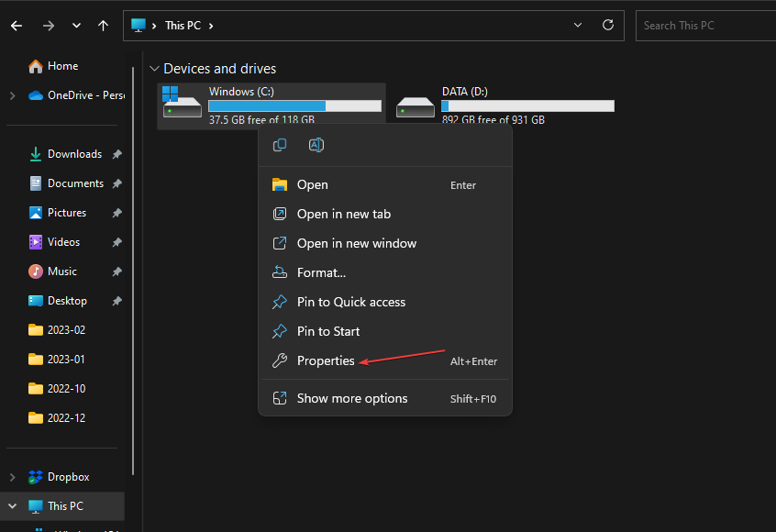Click Pin to Quick access
This screenshot has width=776, height=532.
(x=350, y=302)
